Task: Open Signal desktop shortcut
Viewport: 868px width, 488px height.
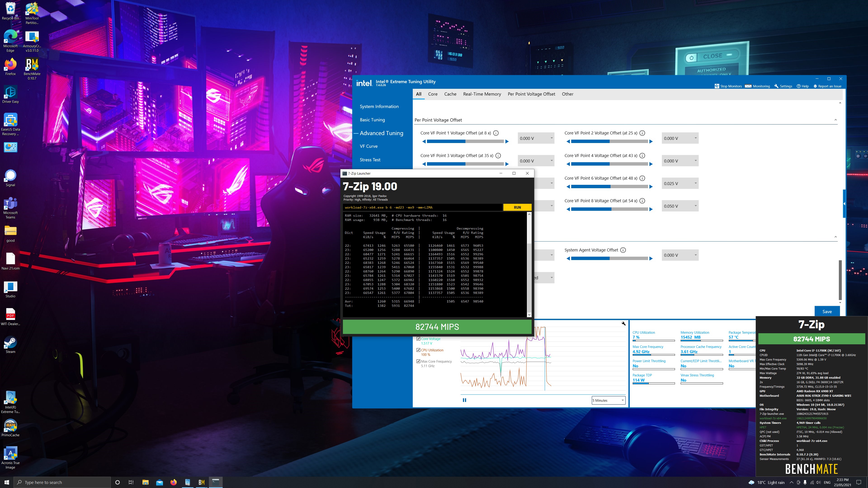Action: click(x=10, y=178)
